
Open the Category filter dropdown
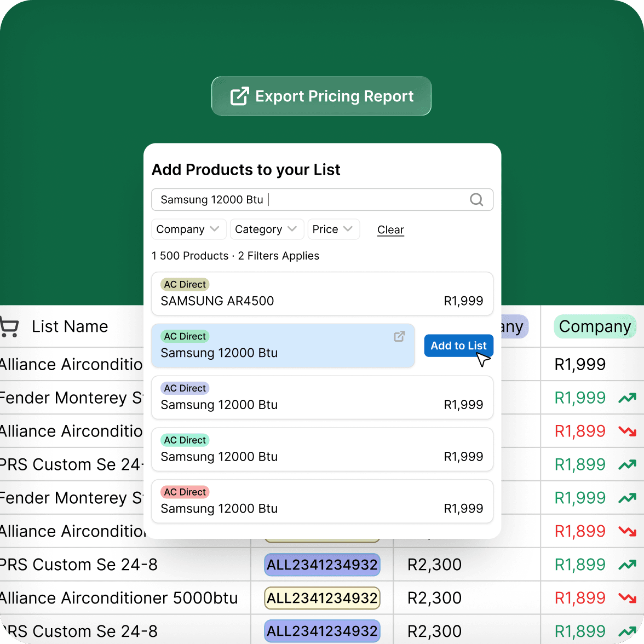(x=267, y=229)
